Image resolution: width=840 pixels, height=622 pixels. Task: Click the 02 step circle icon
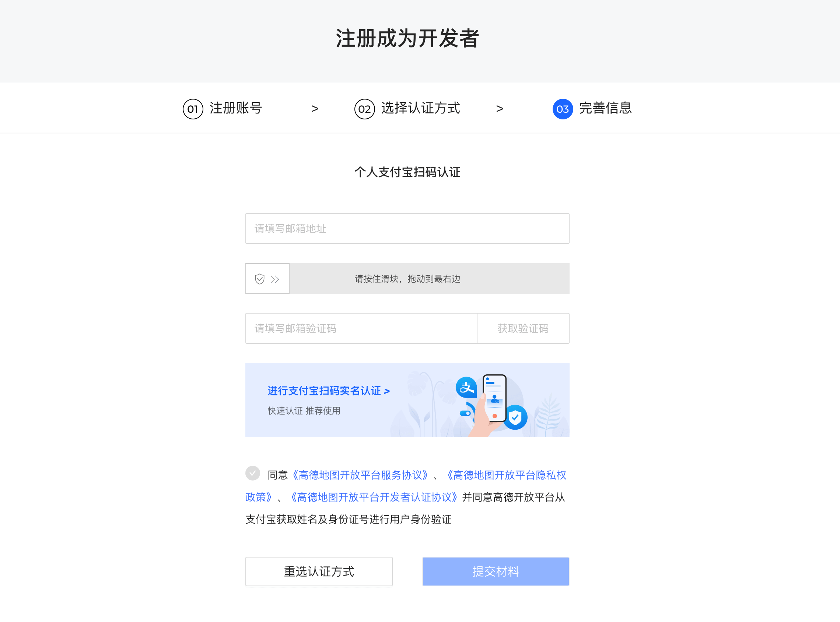(x=364, y=109)
